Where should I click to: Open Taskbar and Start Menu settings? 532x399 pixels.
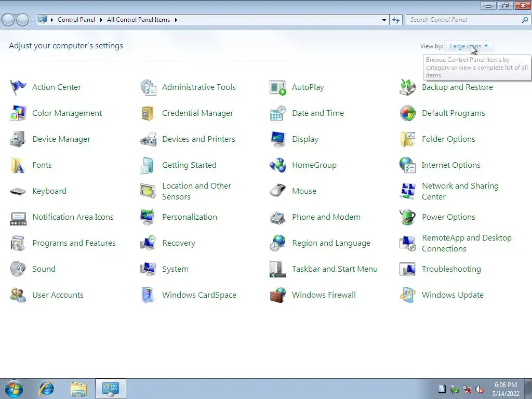pos(335,269)
